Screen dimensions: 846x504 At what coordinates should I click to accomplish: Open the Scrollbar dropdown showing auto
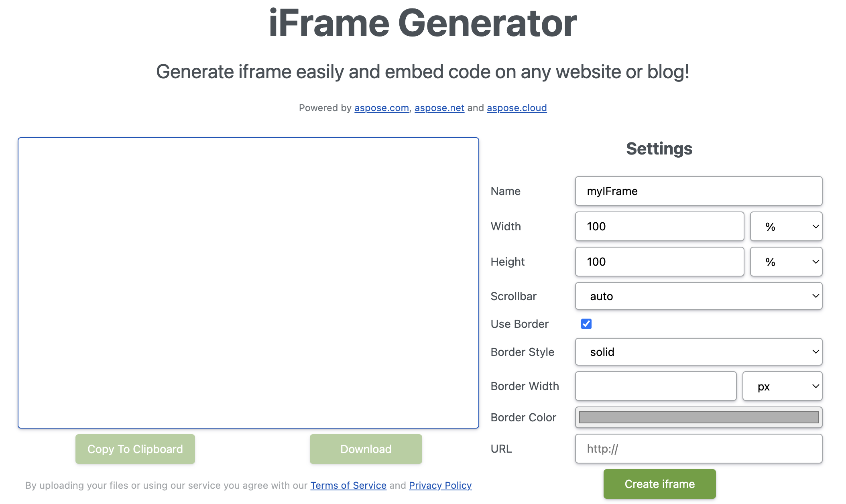[698, 296]
